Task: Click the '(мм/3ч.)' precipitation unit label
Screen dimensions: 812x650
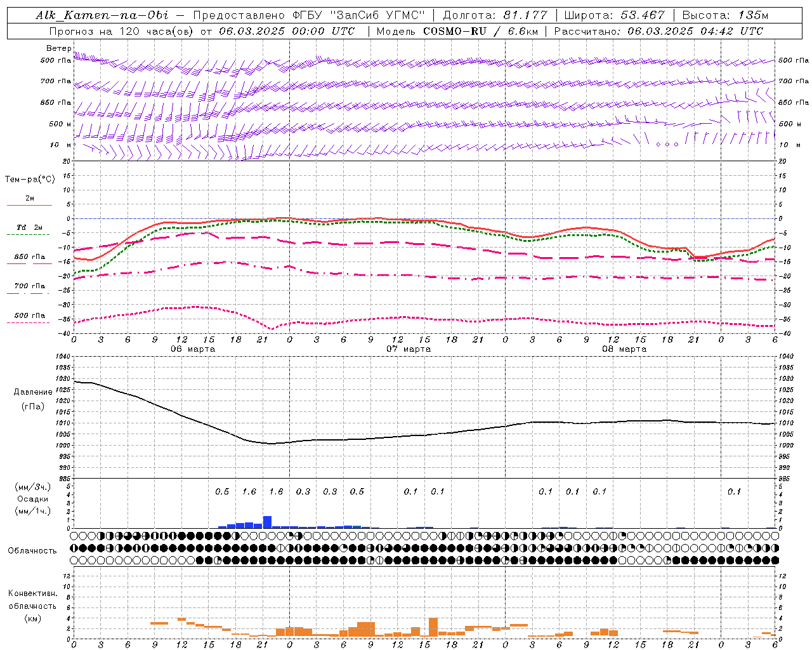Action: [x=33, y=486]
